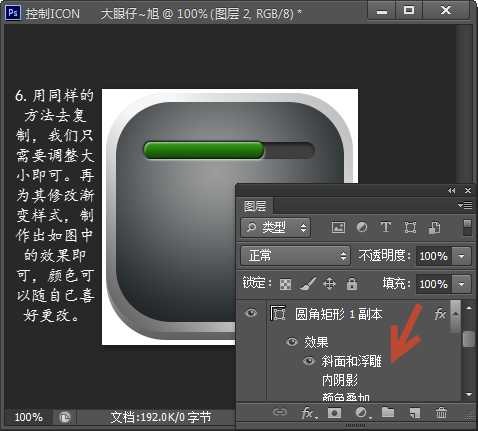Click the 填充 100% value field
478x431 pixels.
click(x=434, y=284)
